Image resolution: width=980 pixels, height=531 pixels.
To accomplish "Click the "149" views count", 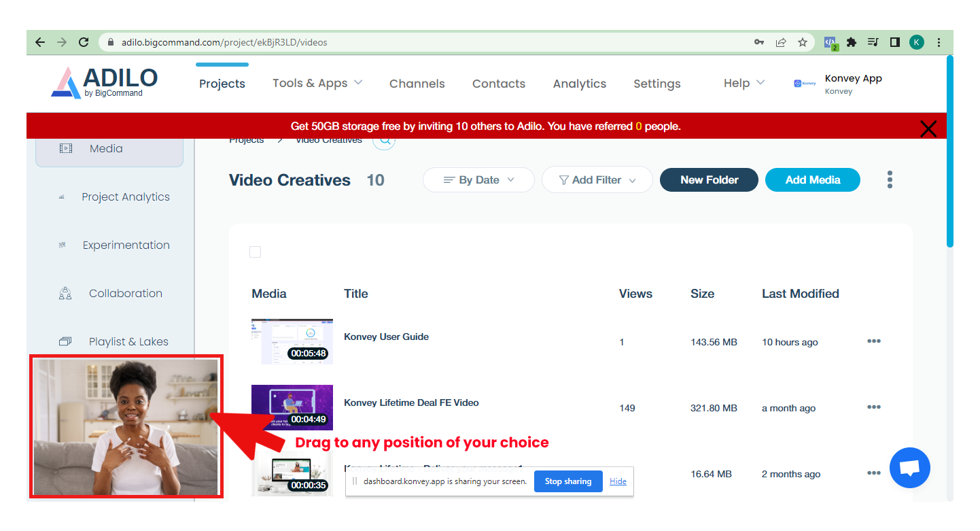I will pos(627,408).
